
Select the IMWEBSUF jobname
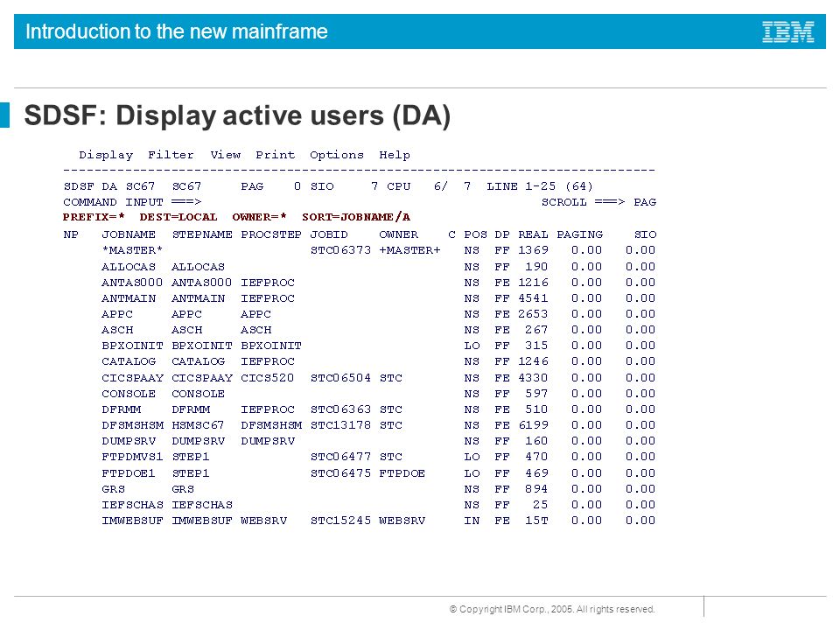point(132,521)
